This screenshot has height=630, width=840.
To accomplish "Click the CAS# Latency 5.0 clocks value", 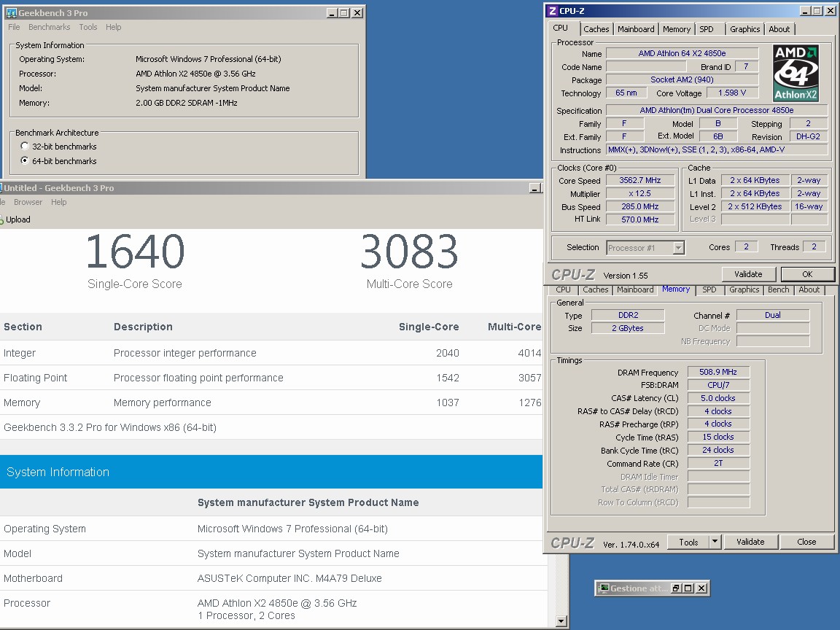I will tap(717, 398).
